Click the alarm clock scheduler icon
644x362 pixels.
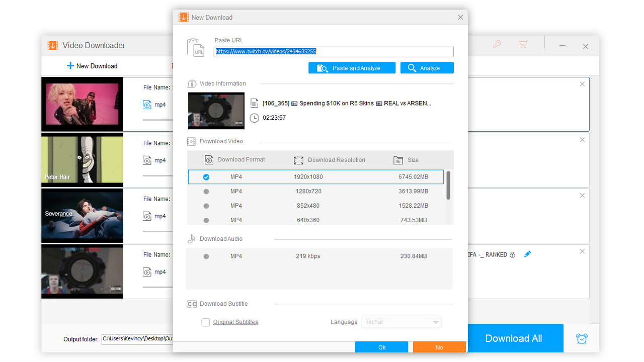[582, 338]
